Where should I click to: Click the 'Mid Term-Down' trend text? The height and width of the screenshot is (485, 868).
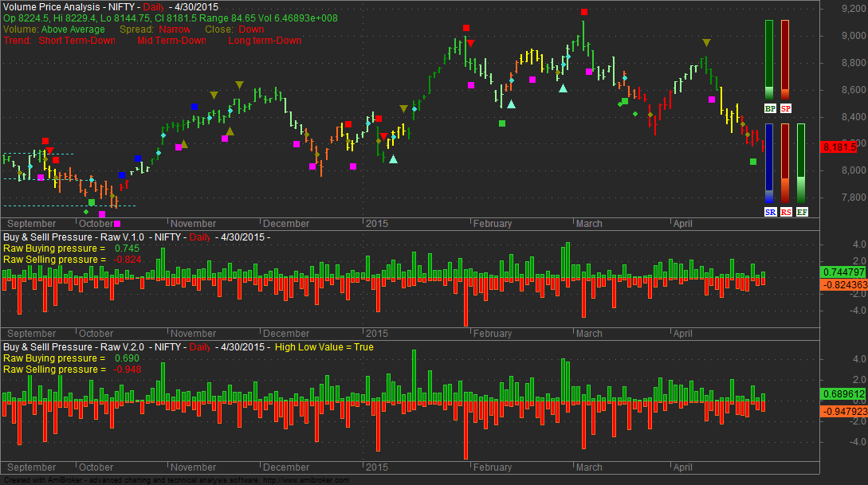click(x=171, y=41)
